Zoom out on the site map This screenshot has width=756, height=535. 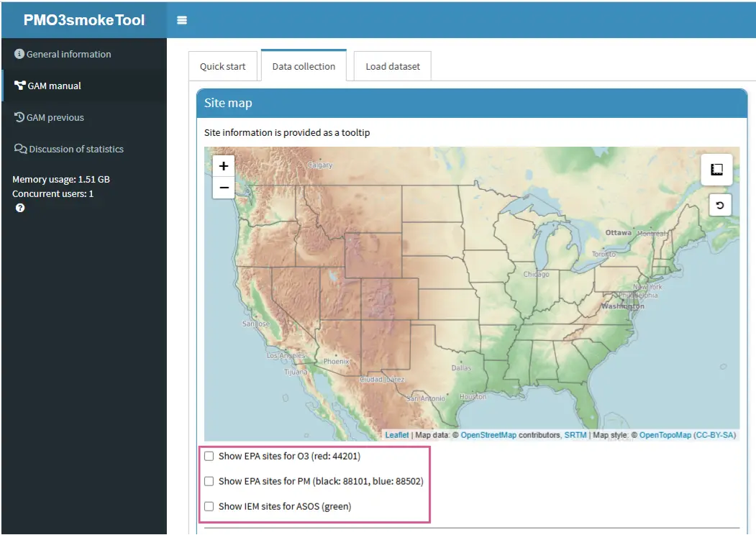click(x=224, y=188)
